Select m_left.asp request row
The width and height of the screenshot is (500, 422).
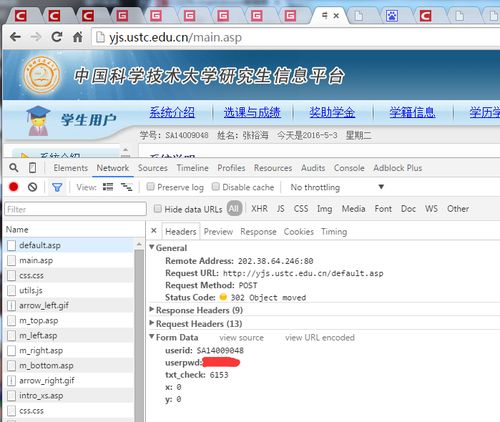coord(70,335)
